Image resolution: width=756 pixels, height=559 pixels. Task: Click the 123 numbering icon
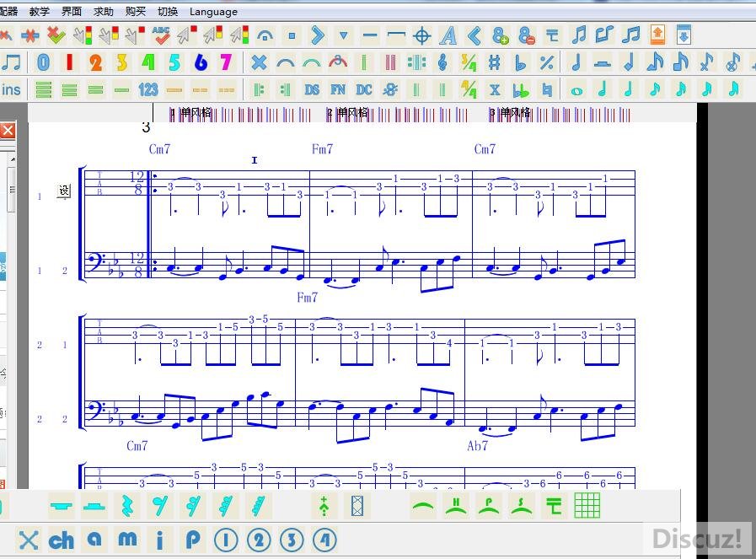coord(148,89)
